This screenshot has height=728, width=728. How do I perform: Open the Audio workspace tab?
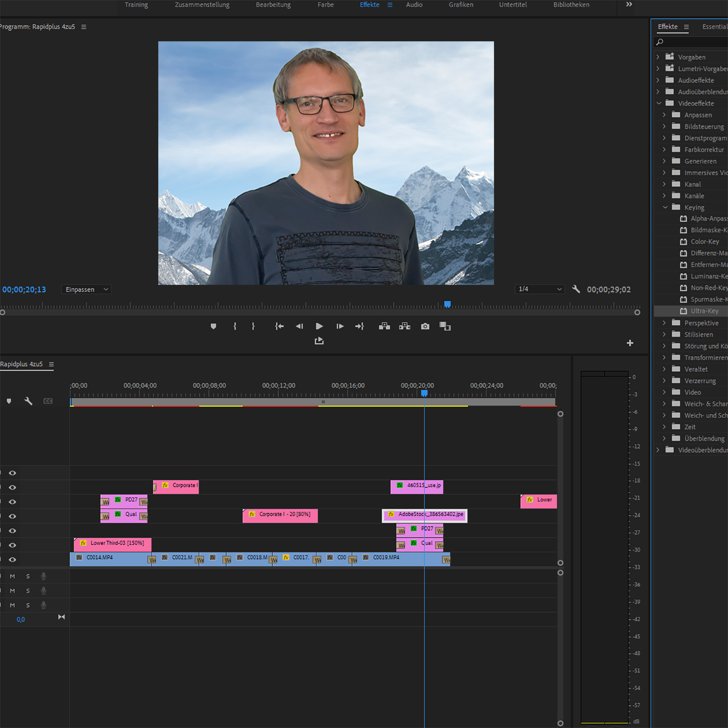tap(414, 5)
